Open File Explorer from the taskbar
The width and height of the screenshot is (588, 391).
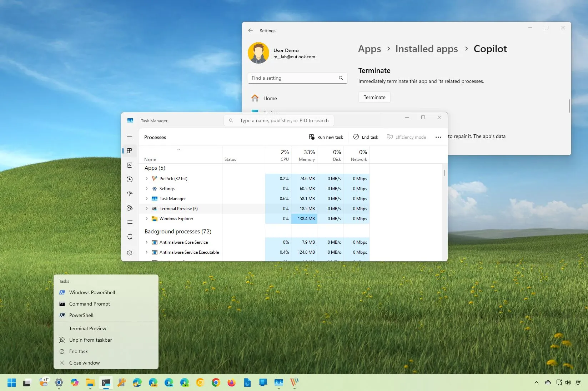pos(90,383)
